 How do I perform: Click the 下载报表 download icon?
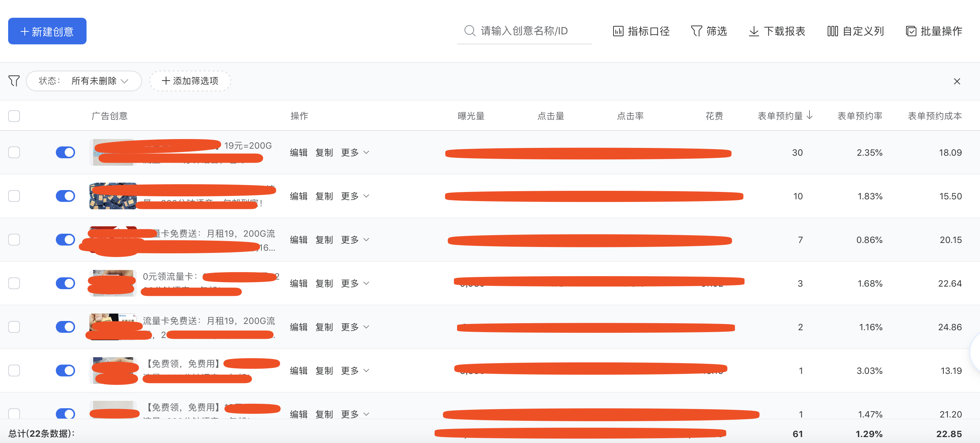click(754, 31)
